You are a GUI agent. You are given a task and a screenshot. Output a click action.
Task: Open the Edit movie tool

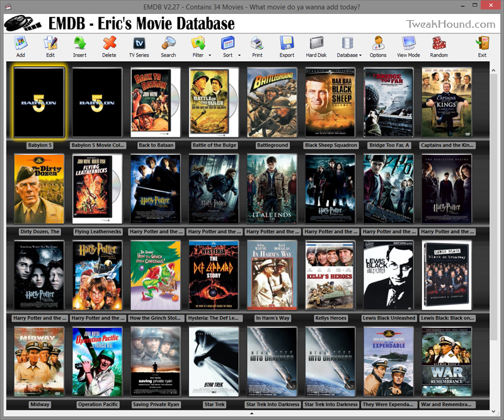coord(50,43)
